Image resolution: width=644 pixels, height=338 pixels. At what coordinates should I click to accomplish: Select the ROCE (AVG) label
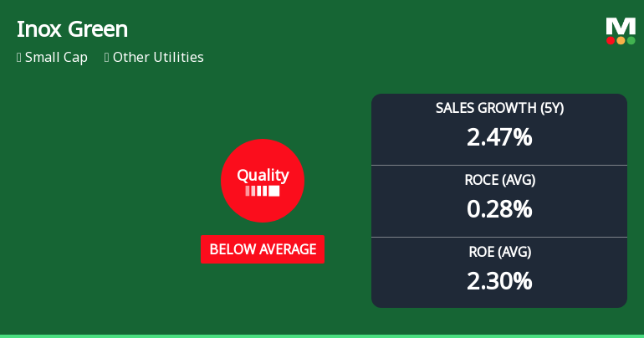point(500,180)
